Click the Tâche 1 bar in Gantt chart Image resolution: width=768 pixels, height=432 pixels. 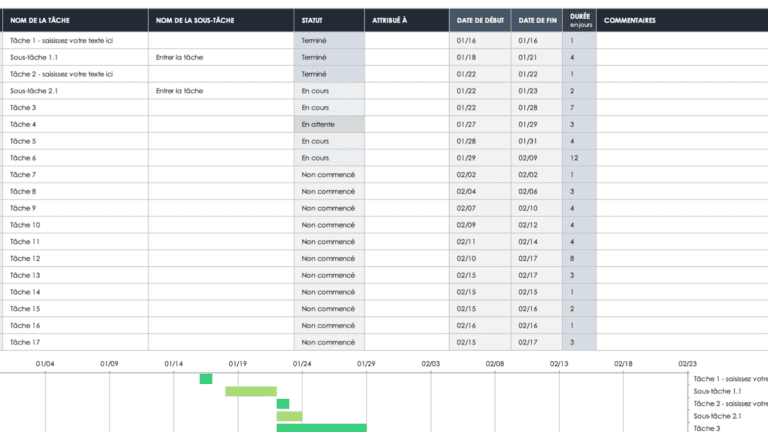[x=206, y=379]
